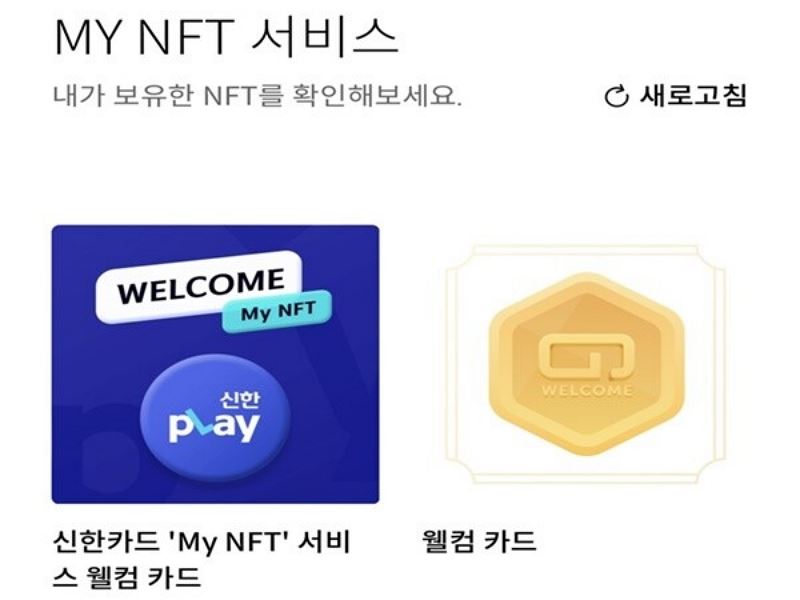Open the blue Shinhan Welcome NFT card
The height and width of the screenshot is (600, 800).
coord(215,364)
